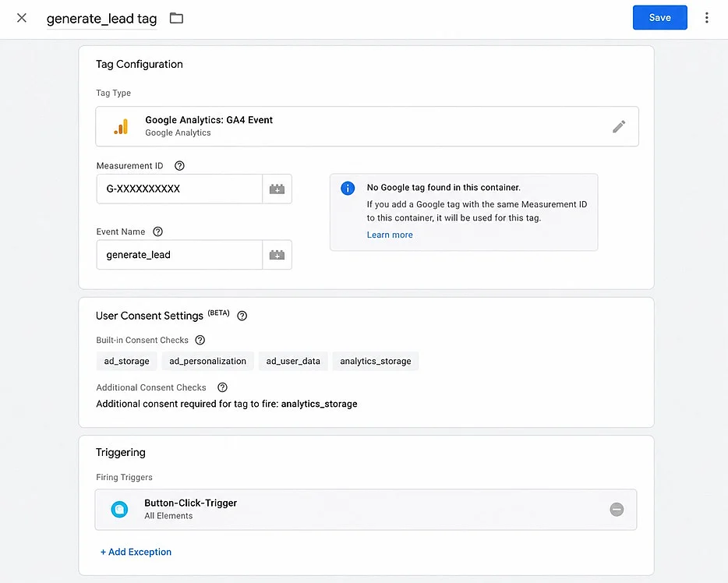Image resolution: width=728 pixels, height=583 pixels.
Task: Select the analytics_storage consent chip
Action: coord(376,361)
